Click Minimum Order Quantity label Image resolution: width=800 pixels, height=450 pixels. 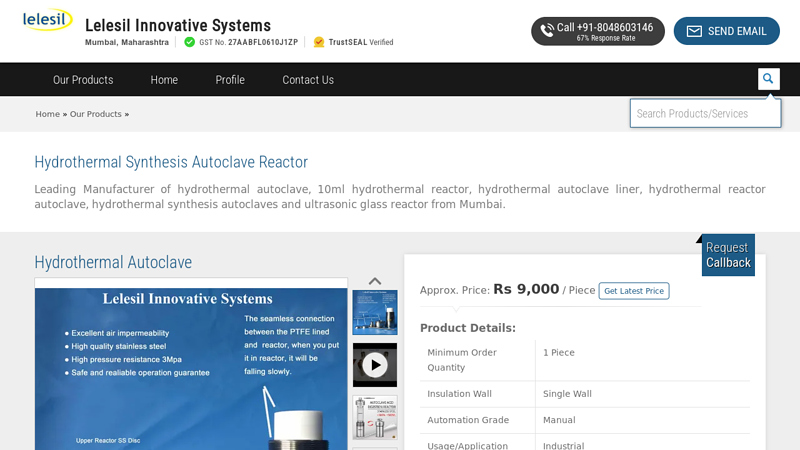coord(462,360)
